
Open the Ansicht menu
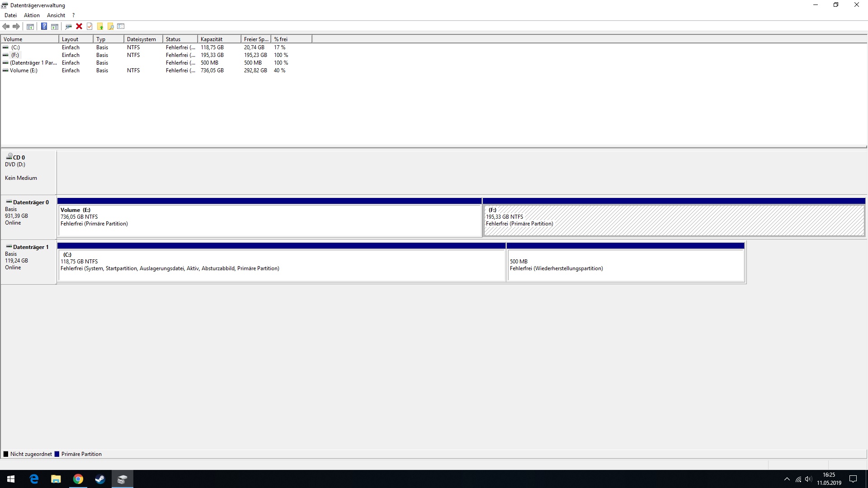pyautogui.click(x=56, y=15)
